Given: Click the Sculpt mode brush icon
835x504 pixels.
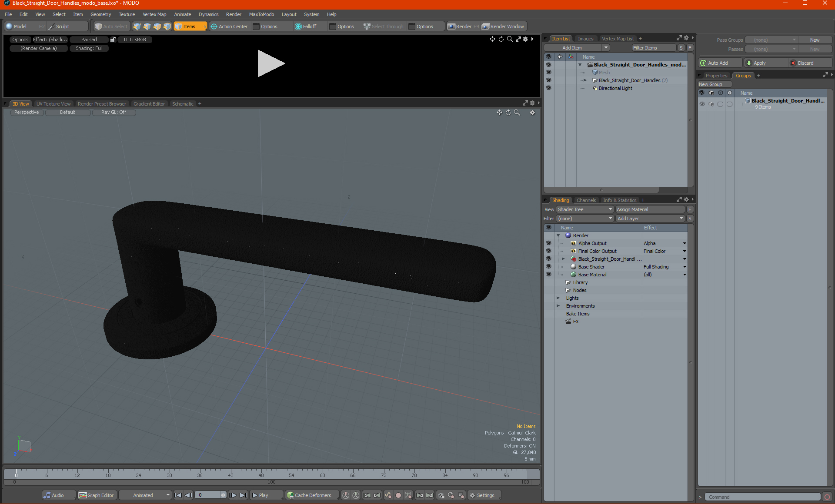Looking at the screenshot, I should click(x=51, y=27).
